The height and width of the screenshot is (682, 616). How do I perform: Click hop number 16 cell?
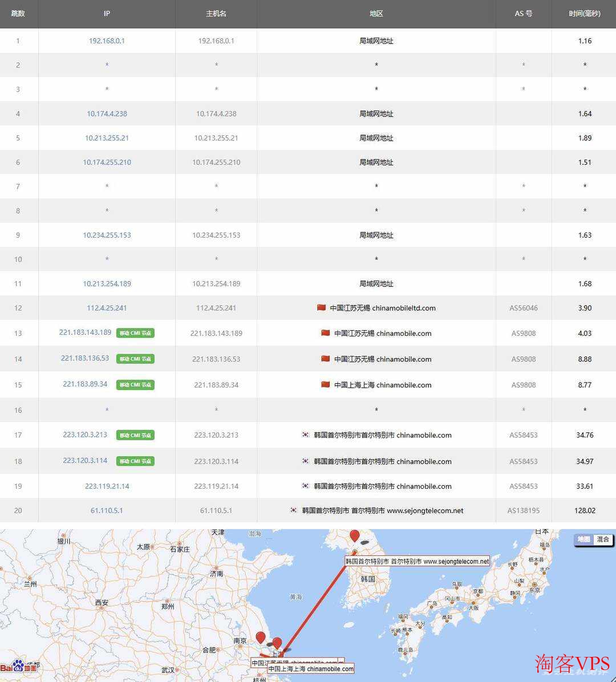tap(18, 410)
